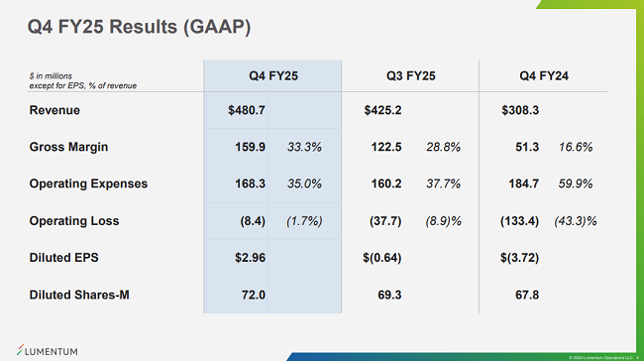Click the (133.4) operating loss value
644x361 pixels.
coord(519,221)
